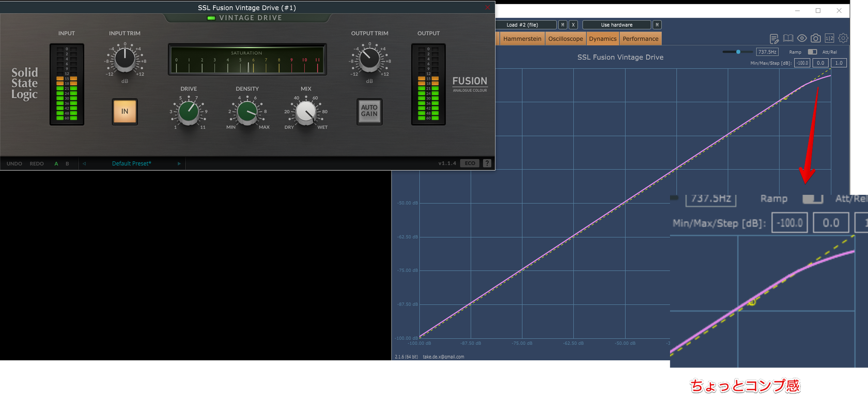Viewport: 868px width, 397px height.
Task: Go to the next preset arrow
Action: pos(179,163)
